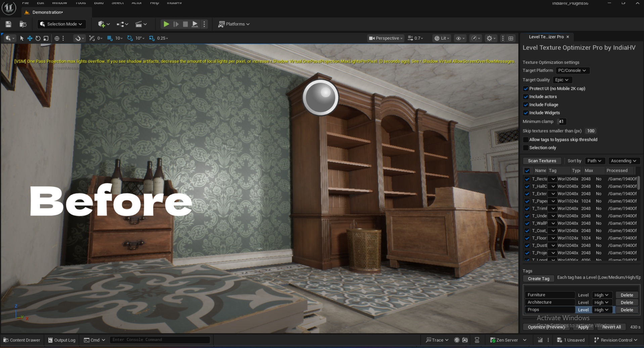The width and height of the screenshot is (644, 348).
Task: Click the Enter Console Command field
Action: coord(160,340)
